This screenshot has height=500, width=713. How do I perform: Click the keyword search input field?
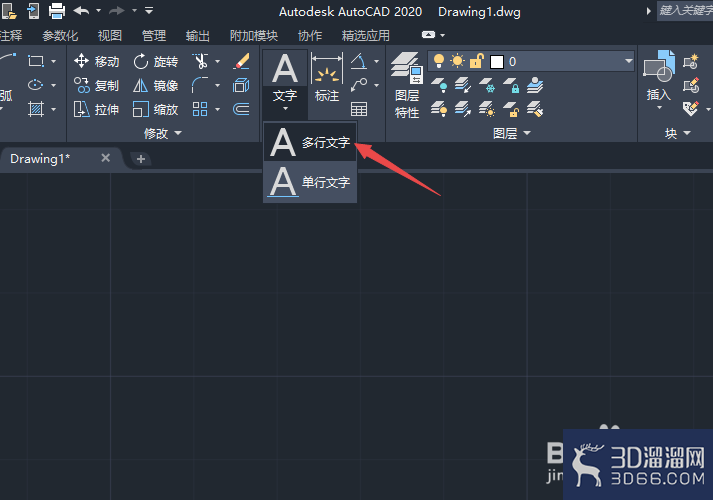point(685,10)
